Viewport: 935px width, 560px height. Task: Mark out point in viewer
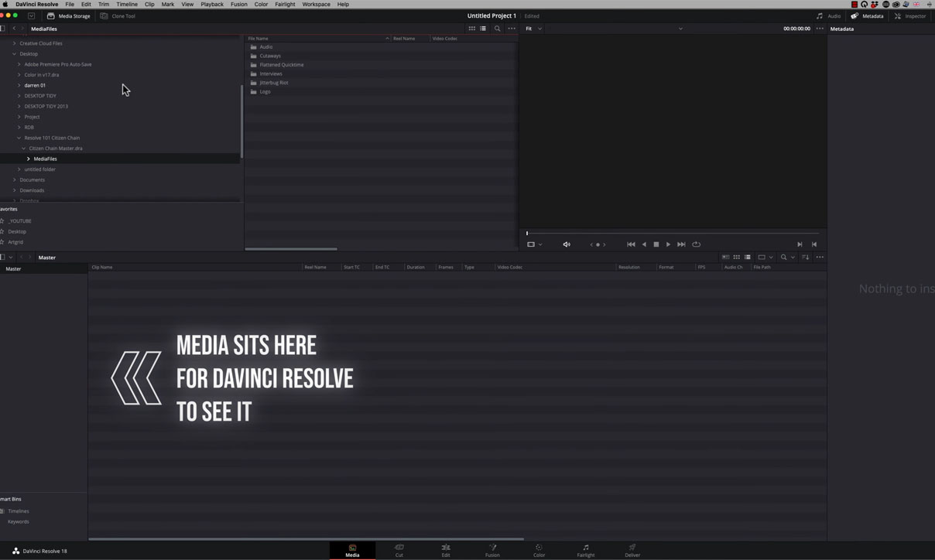[814, 244]
